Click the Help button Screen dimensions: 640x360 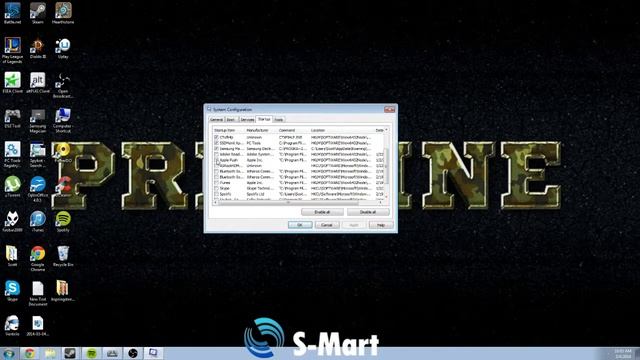(x=381, y=225)
